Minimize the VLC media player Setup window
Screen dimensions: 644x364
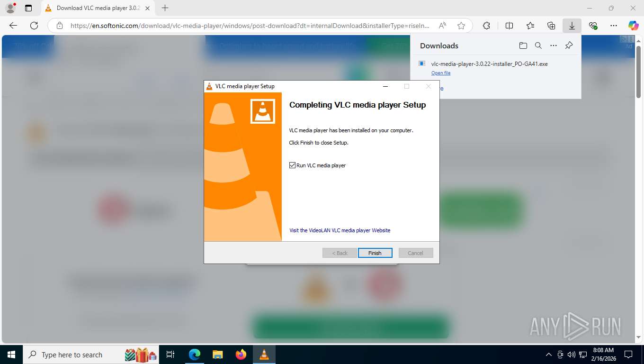(385, 86)
